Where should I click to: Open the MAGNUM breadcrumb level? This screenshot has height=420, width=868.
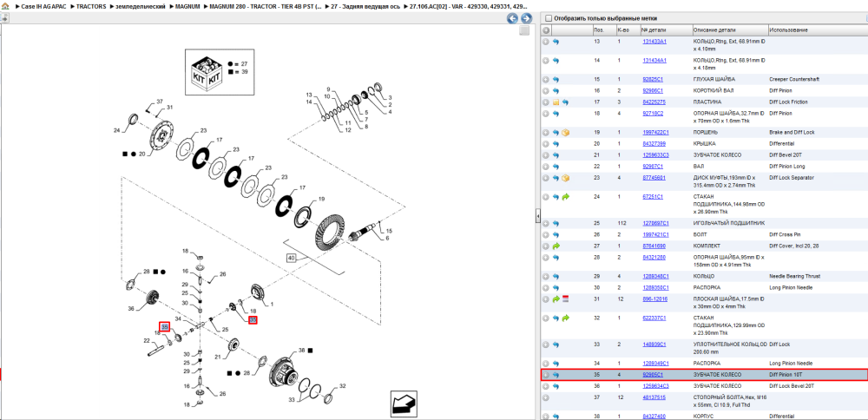(187, 6)
